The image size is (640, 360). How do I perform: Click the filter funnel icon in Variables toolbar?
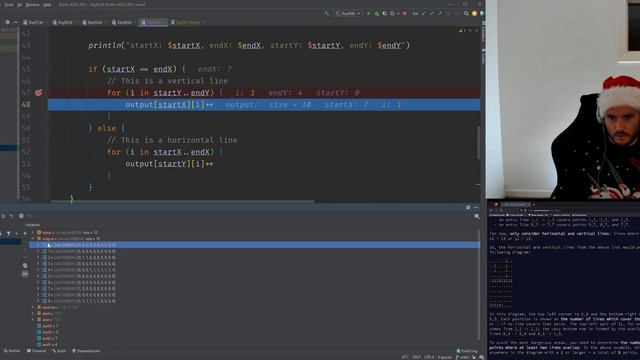(9, 233)
